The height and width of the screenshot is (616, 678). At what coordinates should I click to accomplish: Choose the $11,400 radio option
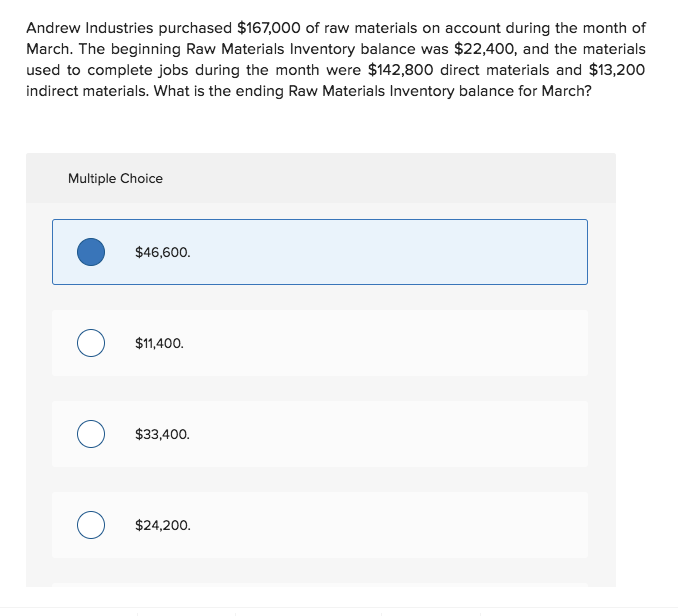click(x=91, y=343)
